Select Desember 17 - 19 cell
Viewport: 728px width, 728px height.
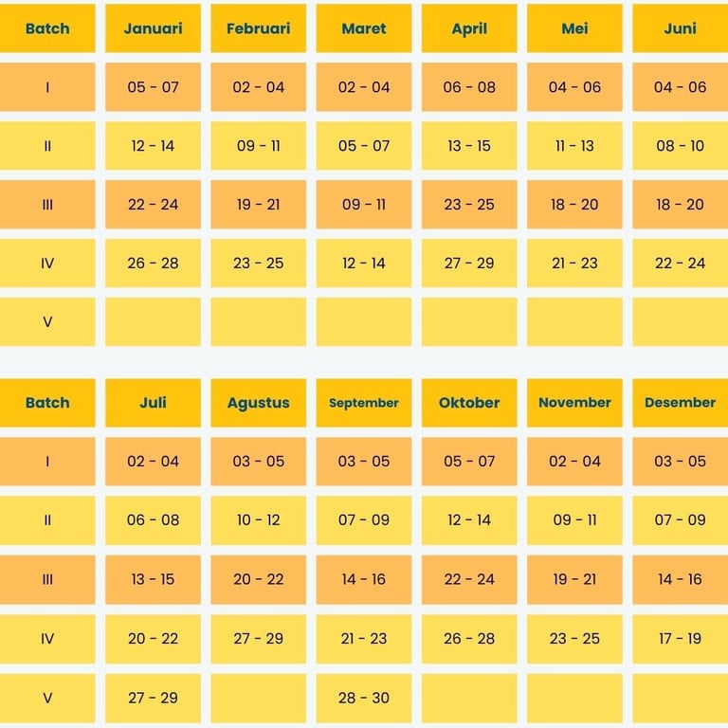[680, 639]
